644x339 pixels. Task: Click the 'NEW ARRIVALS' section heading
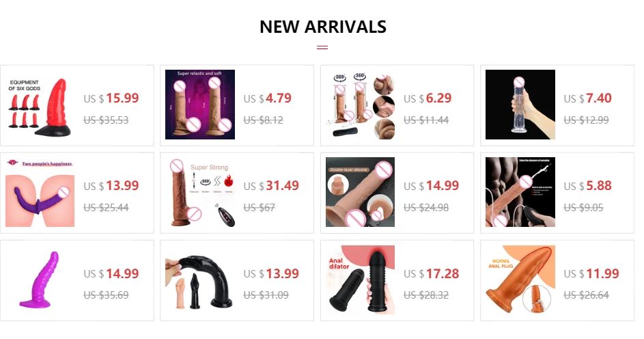point(323,27)
